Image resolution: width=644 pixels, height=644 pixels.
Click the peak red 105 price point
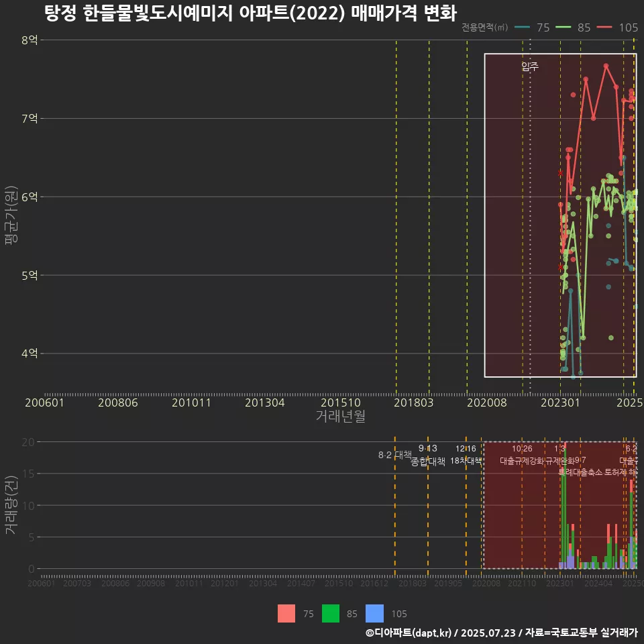click(606, 66)
